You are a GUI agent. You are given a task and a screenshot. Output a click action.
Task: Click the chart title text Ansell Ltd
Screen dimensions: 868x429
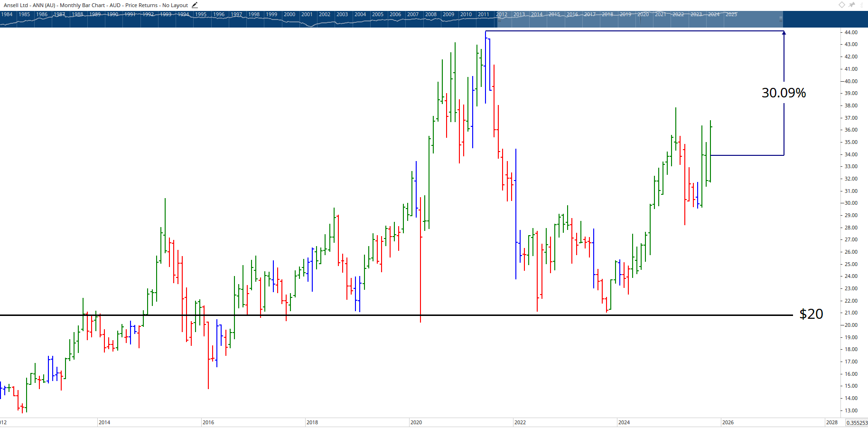(16, 5)
